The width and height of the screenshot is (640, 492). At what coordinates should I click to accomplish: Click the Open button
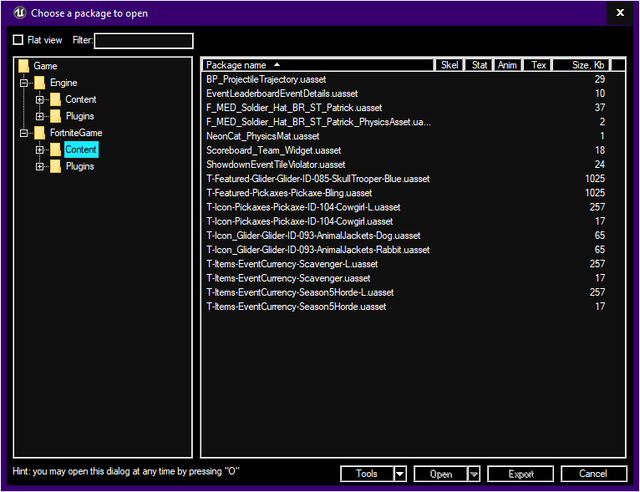coord(440,474)
